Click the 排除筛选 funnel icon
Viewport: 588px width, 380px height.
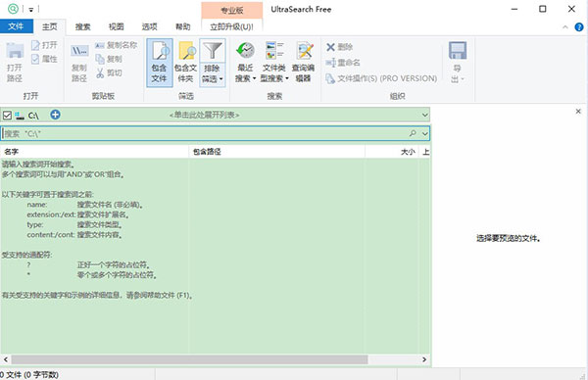[213, 50]
